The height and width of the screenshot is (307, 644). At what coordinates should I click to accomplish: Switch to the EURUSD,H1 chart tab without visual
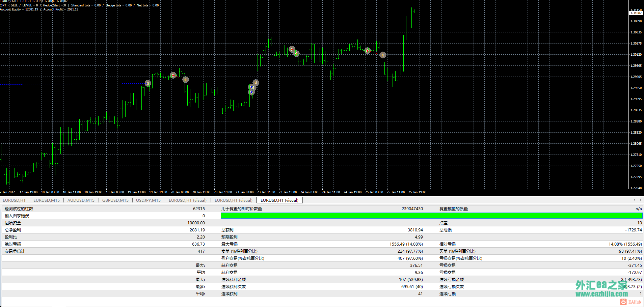click(x=14, y=200)
